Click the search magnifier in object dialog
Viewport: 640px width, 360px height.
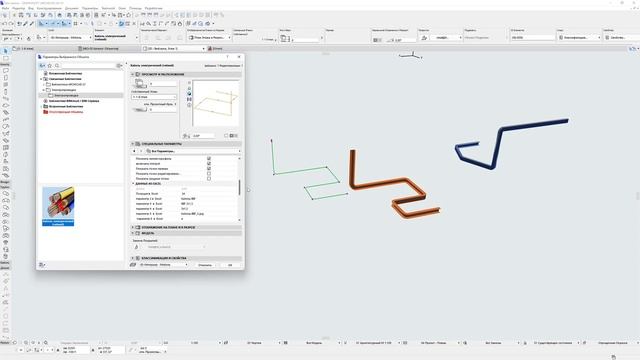coord(57,65)
